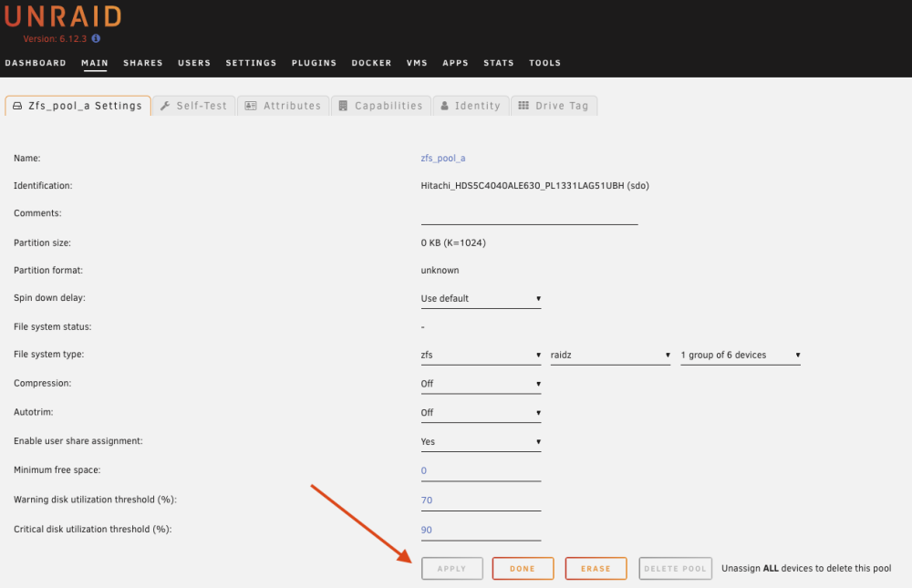Click the 'File system status:' label
This screenshot has height=588, width=912.
[x=52, y=327]
